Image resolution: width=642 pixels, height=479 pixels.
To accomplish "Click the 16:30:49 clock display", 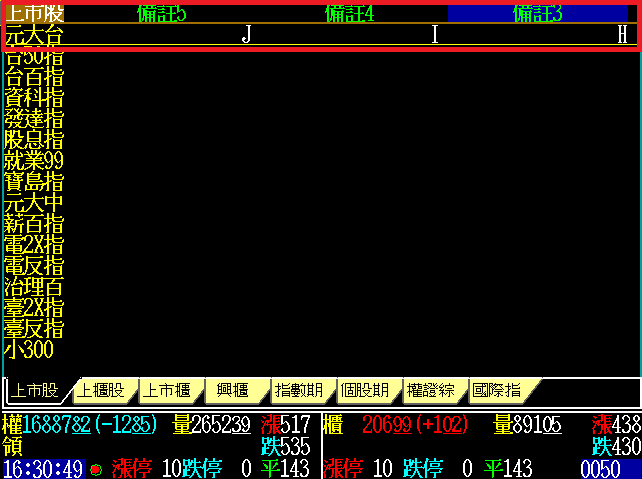I will (x=43, y=469).
